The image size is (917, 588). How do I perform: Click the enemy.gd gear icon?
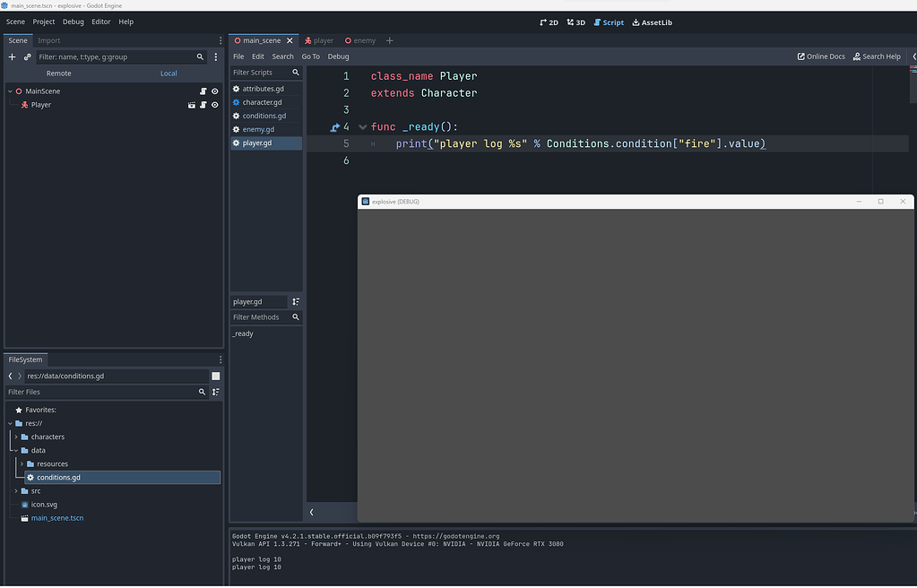click(236, 129)
